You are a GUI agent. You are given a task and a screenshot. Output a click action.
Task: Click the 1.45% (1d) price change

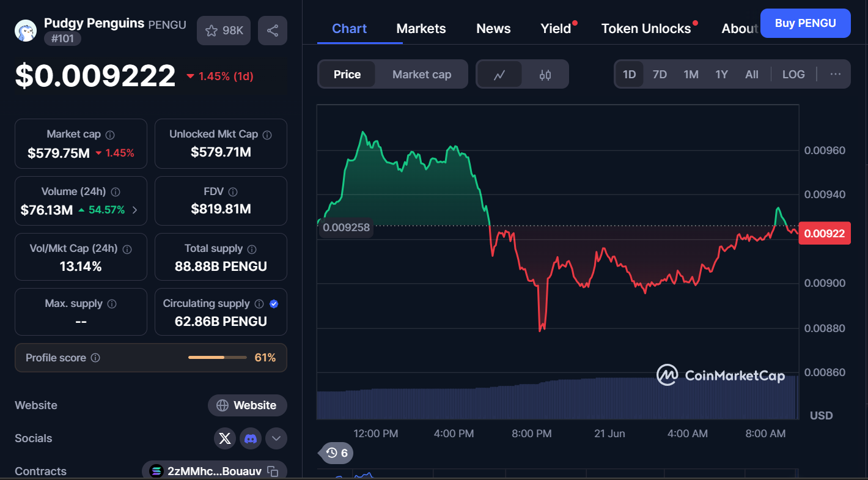click(x=220, y=76)
